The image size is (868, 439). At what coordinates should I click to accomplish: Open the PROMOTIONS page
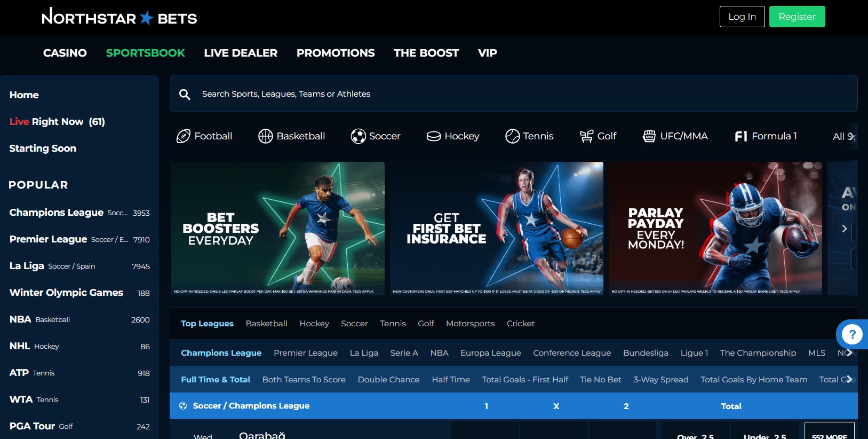336,53
